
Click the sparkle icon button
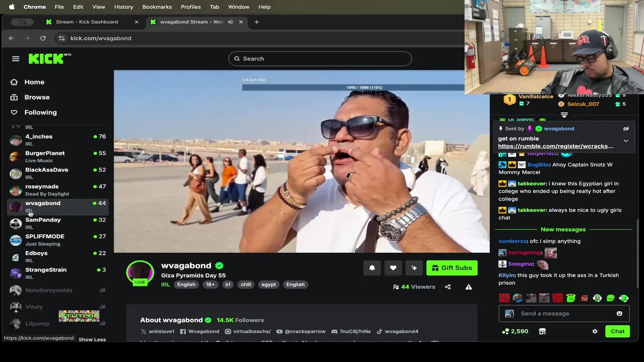[414, 268]
